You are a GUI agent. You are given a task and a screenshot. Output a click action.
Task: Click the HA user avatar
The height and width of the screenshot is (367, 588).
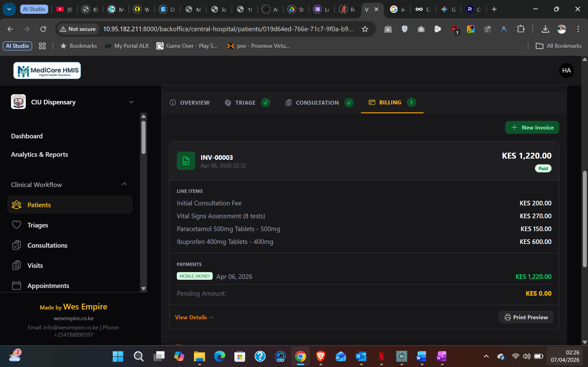566,70
